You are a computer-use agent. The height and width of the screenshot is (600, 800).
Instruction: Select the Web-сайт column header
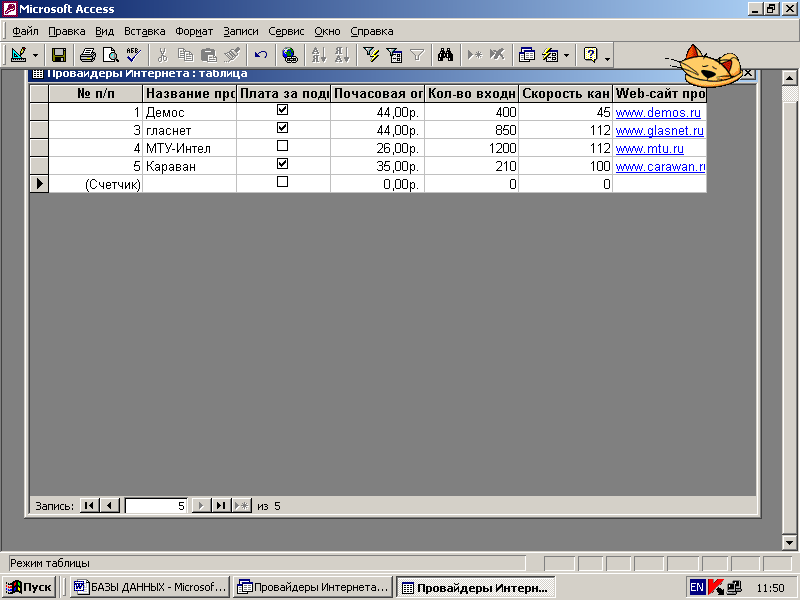click(659, 93)
